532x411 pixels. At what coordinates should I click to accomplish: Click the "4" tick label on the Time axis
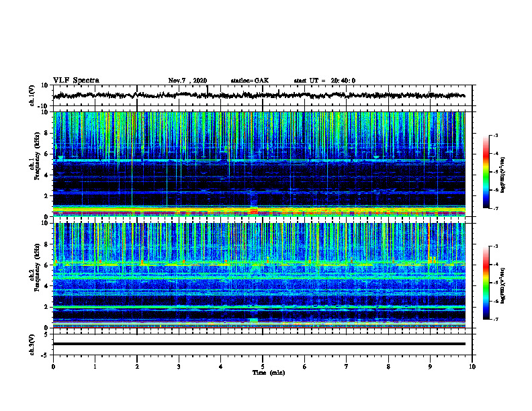(221, 367)
